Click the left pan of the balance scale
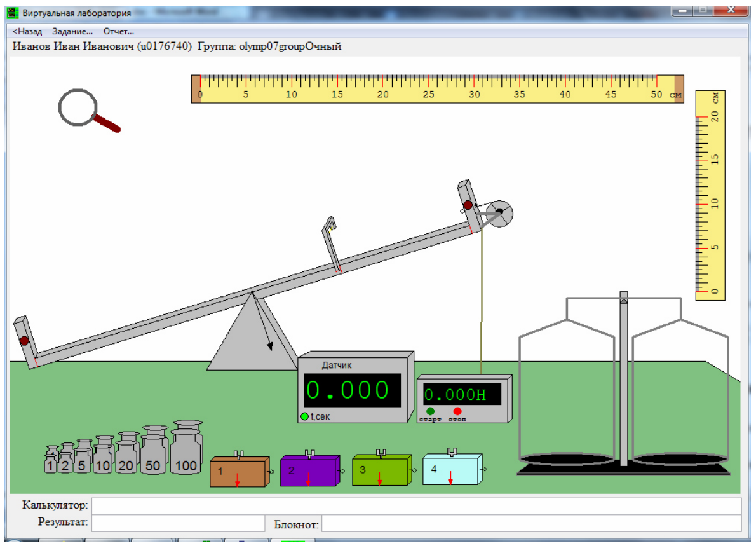 567,459
